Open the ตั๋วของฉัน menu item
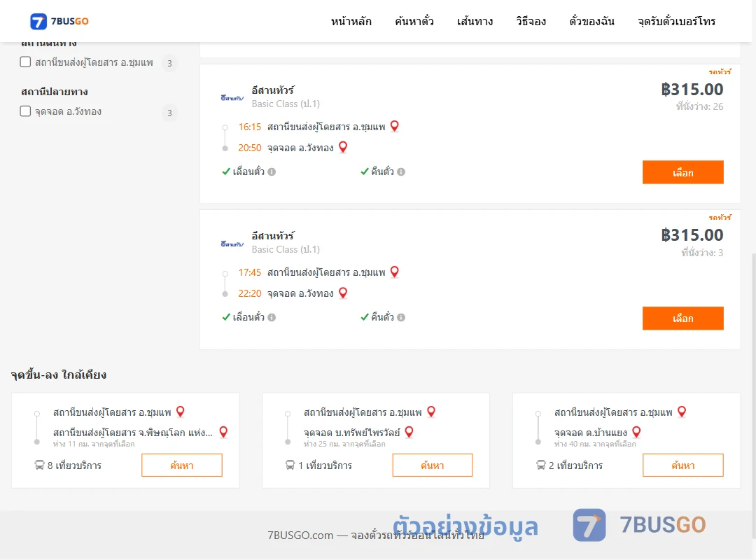Screen dimensions: 756x560 pyautogui.click(x=591, y=21)
